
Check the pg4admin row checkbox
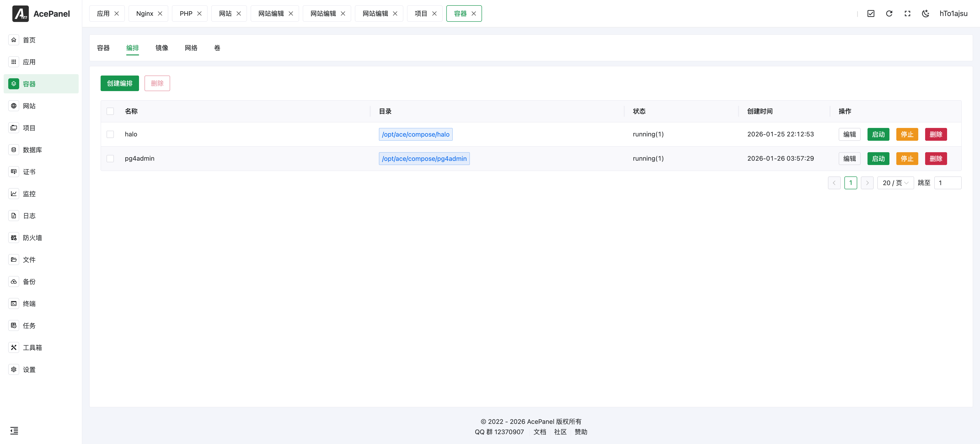pyautogui.click(x=110, y=158)
